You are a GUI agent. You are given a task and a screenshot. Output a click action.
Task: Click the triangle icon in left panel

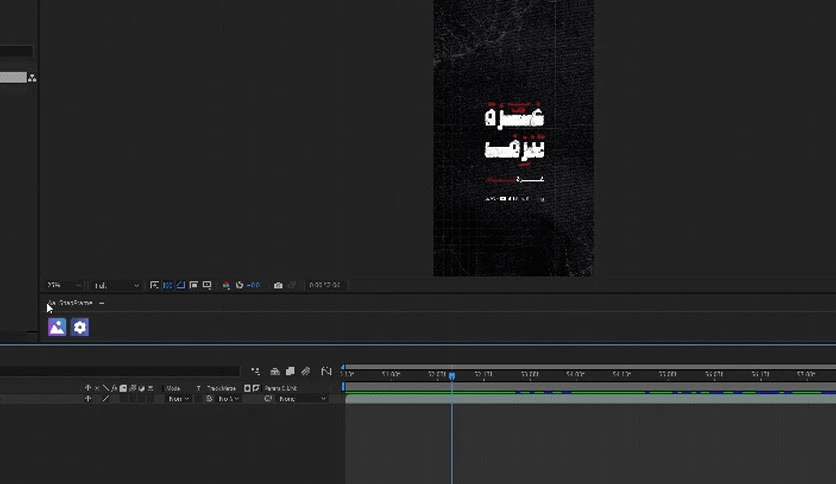tap(33, 78)
